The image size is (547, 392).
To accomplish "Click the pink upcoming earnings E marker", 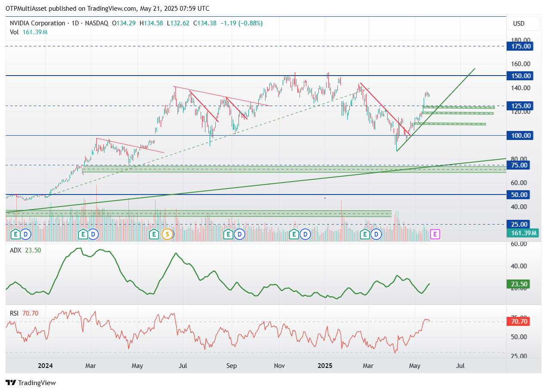I will coord(435,234).
